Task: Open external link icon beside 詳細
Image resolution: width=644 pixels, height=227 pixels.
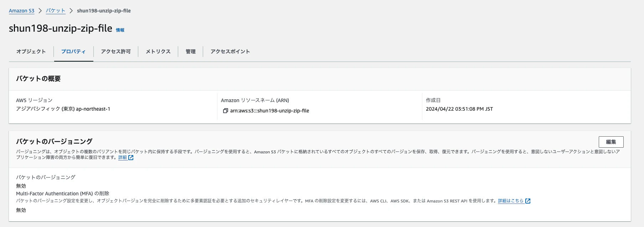Action: 131,158
